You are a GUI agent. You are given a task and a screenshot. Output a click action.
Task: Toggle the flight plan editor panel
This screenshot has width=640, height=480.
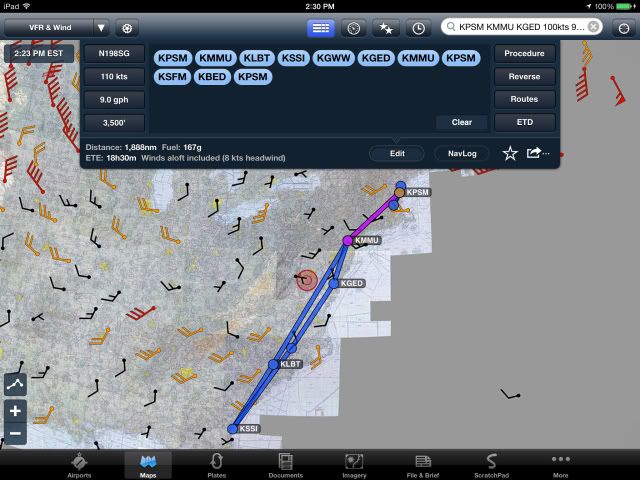click(320, 28)
